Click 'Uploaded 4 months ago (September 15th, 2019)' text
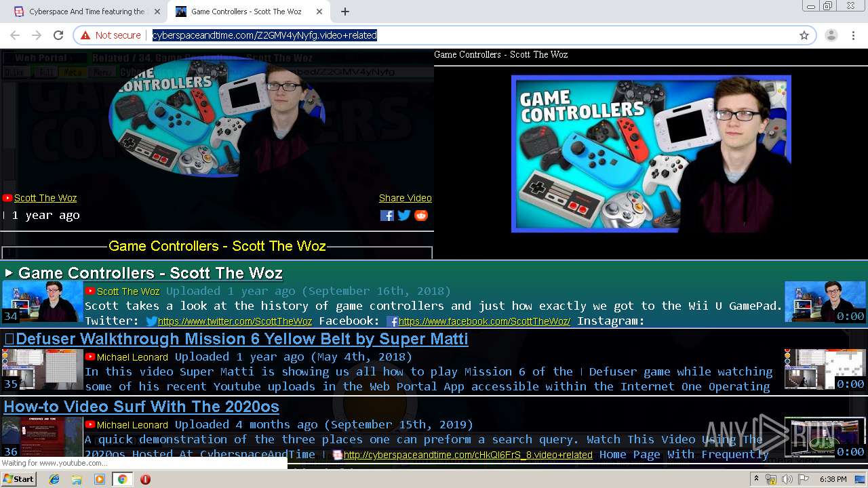This screenshot has width=868, height=488. 324,424
